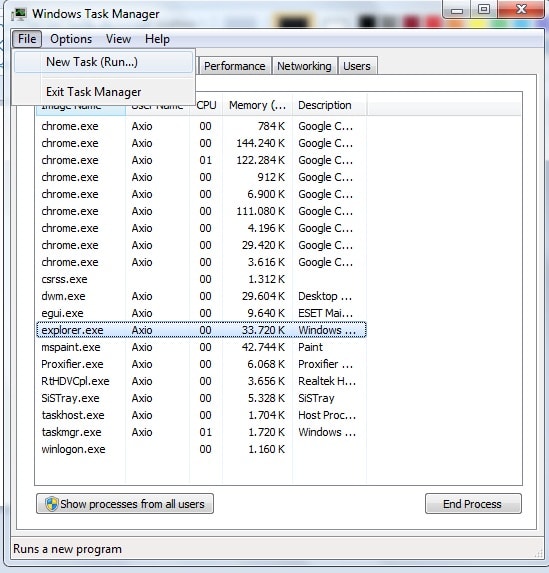Switch to the Users tab
This screenshot has width=549, height=573.
pos(357,66)
